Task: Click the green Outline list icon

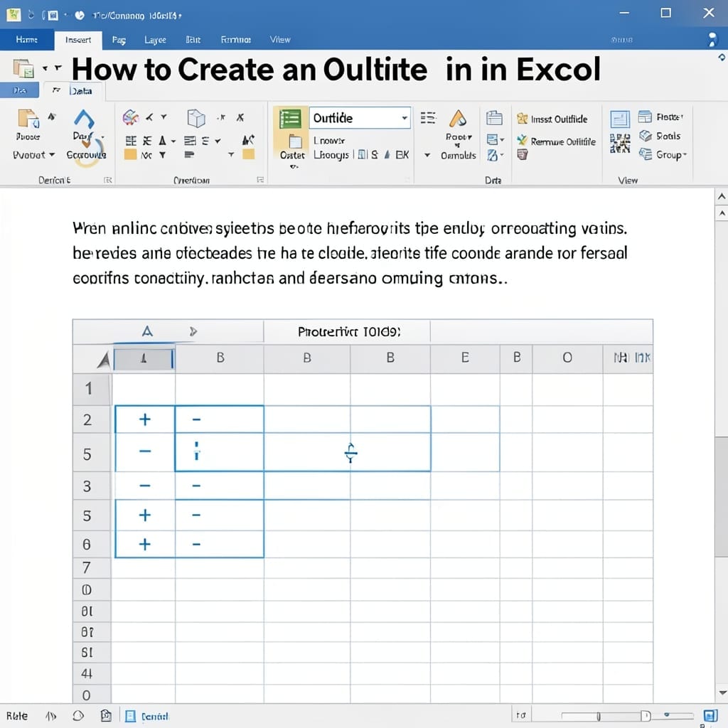Action: click(290, 119)
